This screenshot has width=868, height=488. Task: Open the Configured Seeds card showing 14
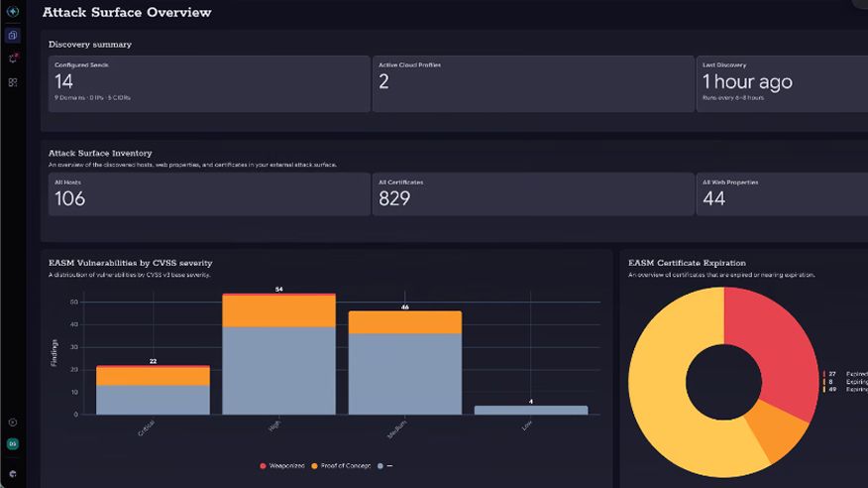click(x=209, y=83)
